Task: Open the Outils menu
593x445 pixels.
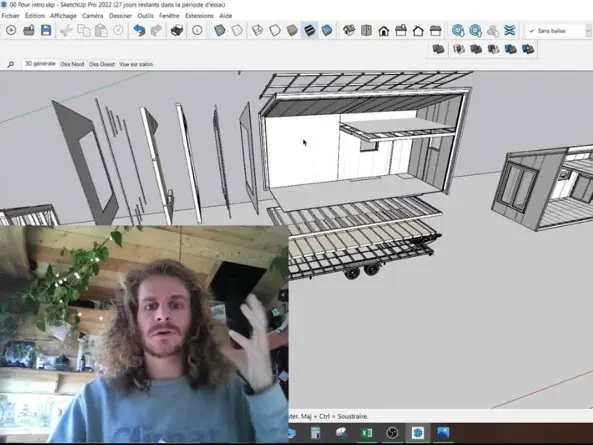Action: (146, 16)
